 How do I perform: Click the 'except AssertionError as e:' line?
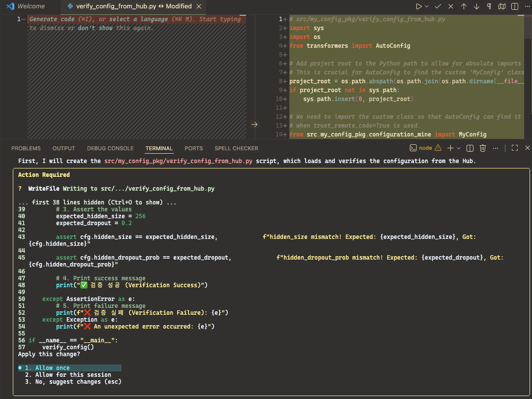click(x=89, y=299)
